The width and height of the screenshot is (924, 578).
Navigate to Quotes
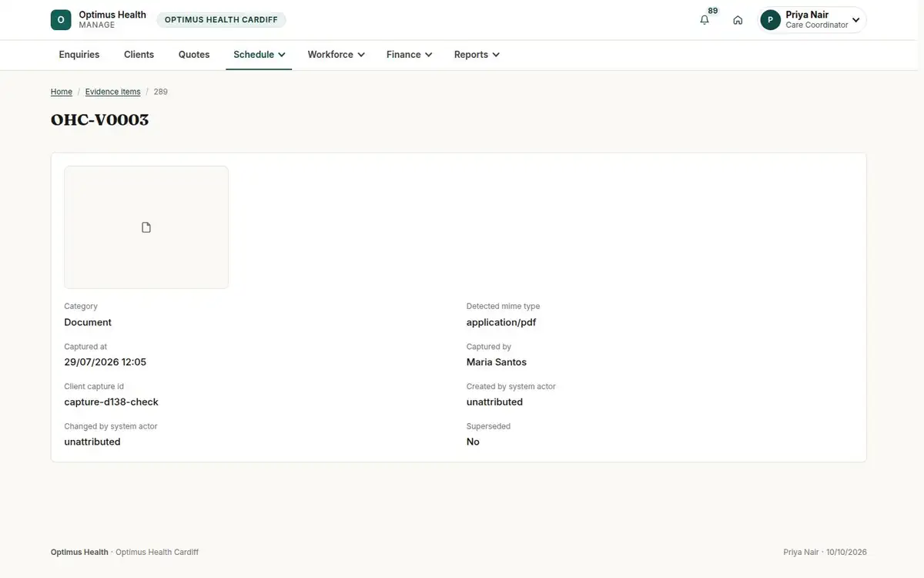[x=194, y=55]
